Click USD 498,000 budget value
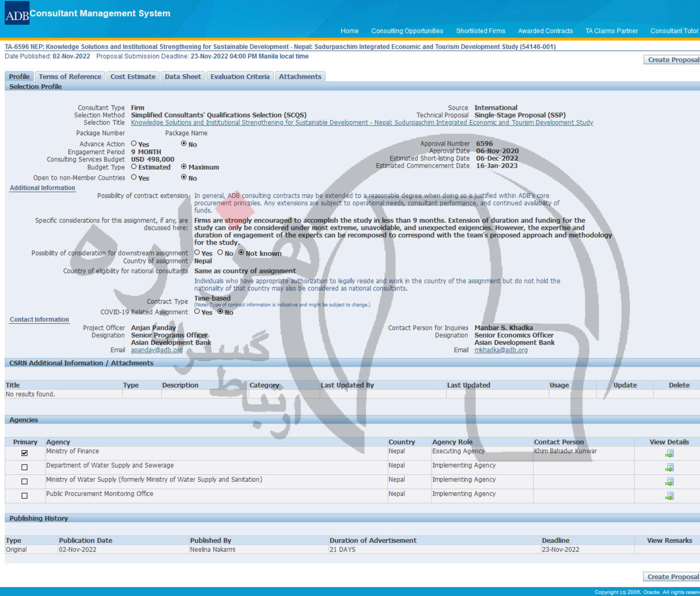This screenshot has width=700, height=596. 153,160
